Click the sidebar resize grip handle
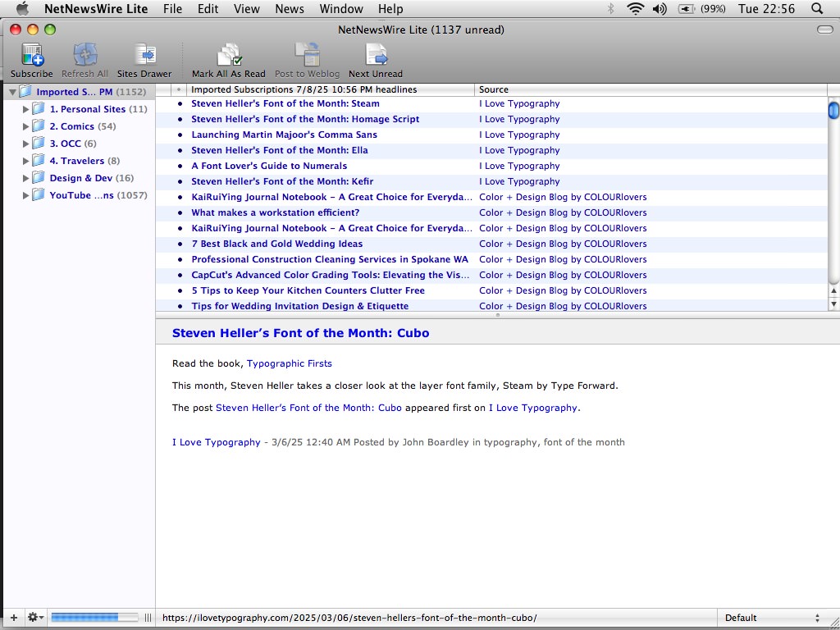This screenshot has width=840, height=630. pos(148,618)
